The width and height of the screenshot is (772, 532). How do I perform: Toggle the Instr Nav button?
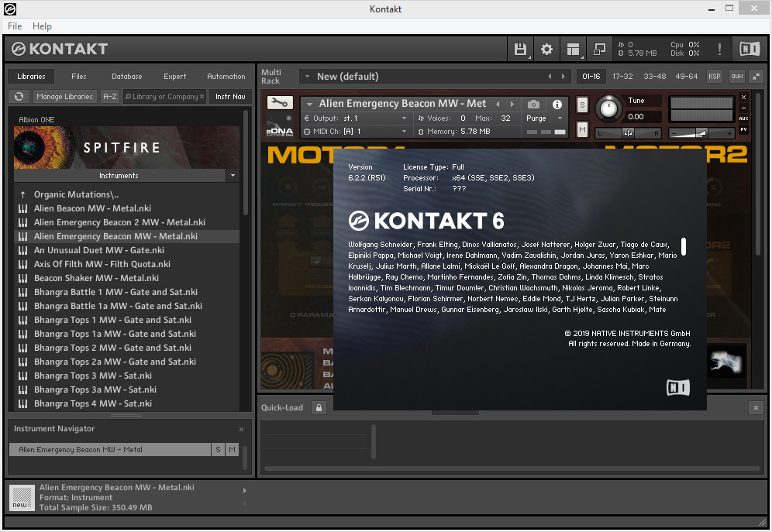click(x=230, y=96)
